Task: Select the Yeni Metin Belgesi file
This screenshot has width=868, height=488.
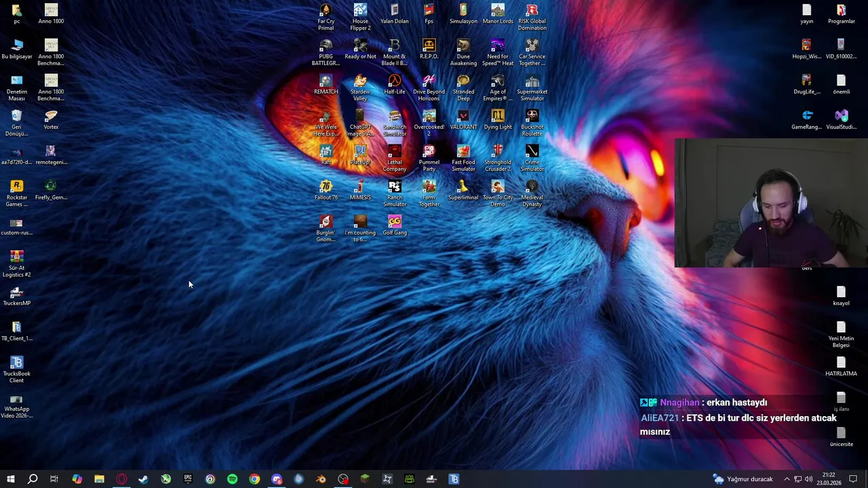Action: point(842,334)
